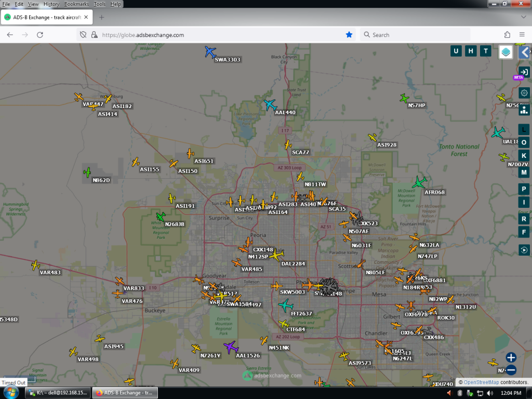Screen dimensions: 532x399
Task: Select the N811TW aircraft icon
Action: click(x=300, y=177)
